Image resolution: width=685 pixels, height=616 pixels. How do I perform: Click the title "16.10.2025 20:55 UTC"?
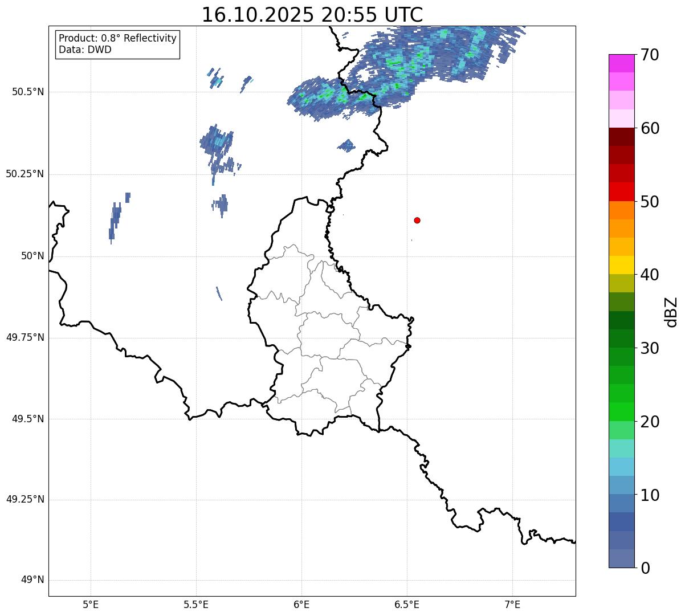(x=312, y=14)
